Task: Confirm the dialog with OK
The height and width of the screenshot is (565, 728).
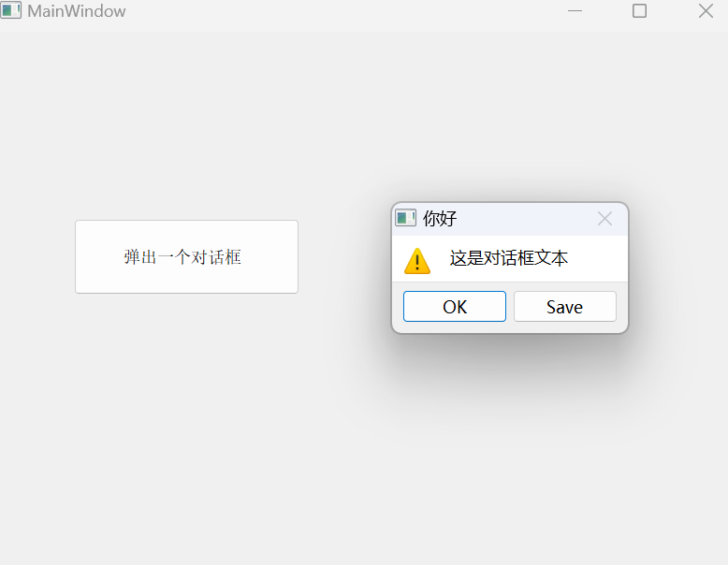Action: (x=455, y=307)
